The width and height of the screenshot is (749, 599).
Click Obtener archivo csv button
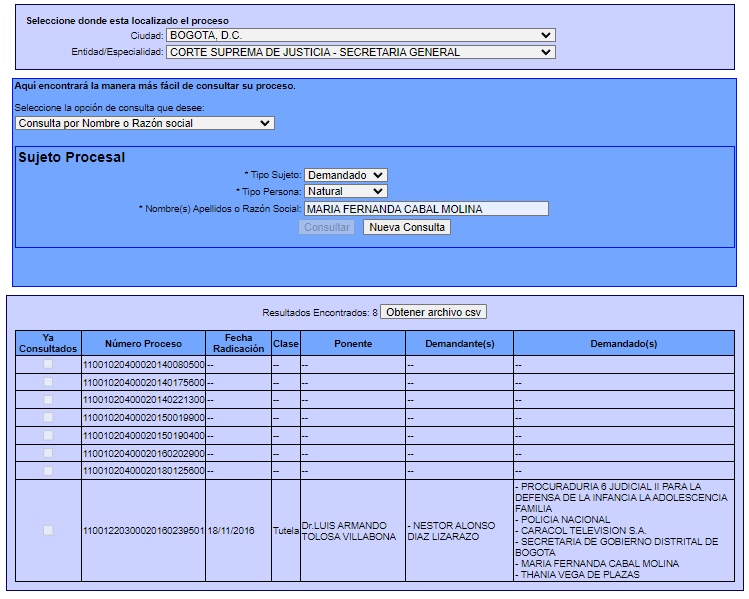point(433,312)
